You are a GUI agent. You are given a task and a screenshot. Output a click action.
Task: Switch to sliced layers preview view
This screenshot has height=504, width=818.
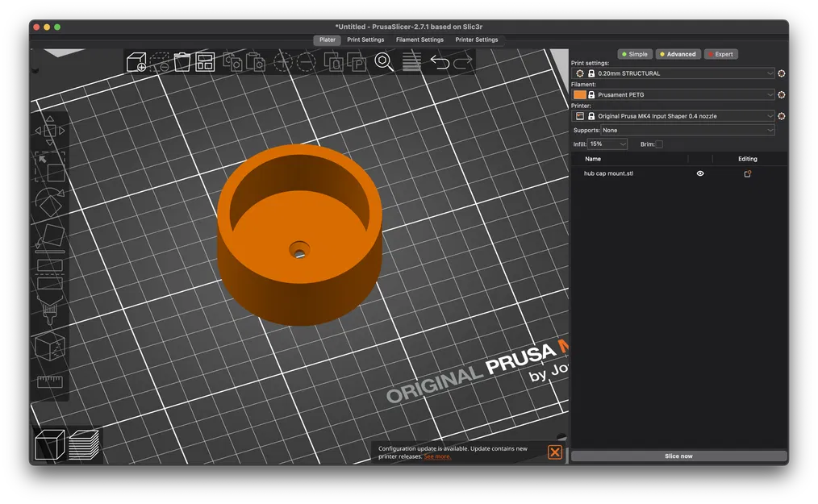click(x=84, y=444)
